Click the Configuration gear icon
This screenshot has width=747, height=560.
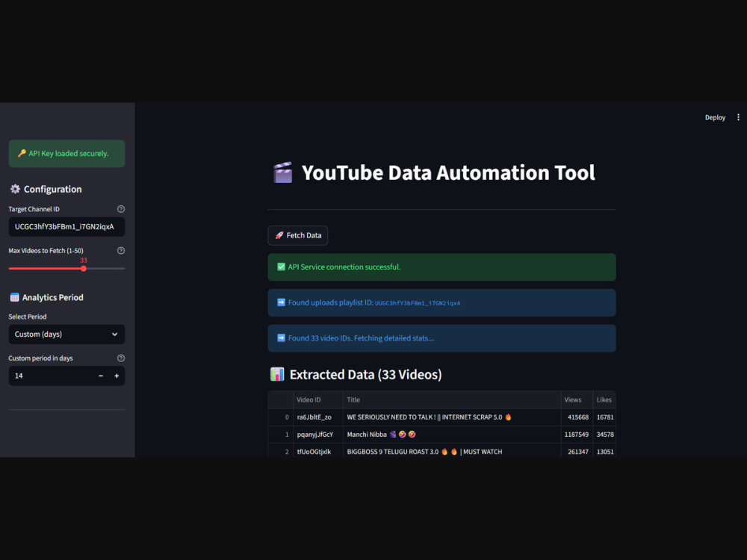pyautogui.click(x=15, y=189)
